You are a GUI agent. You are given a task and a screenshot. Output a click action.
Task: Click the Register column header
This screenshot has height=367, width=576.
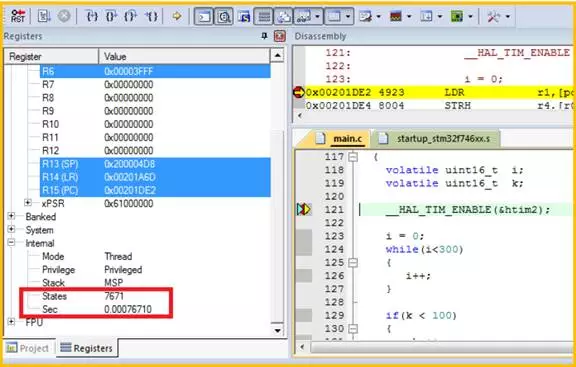click(51, 57)
